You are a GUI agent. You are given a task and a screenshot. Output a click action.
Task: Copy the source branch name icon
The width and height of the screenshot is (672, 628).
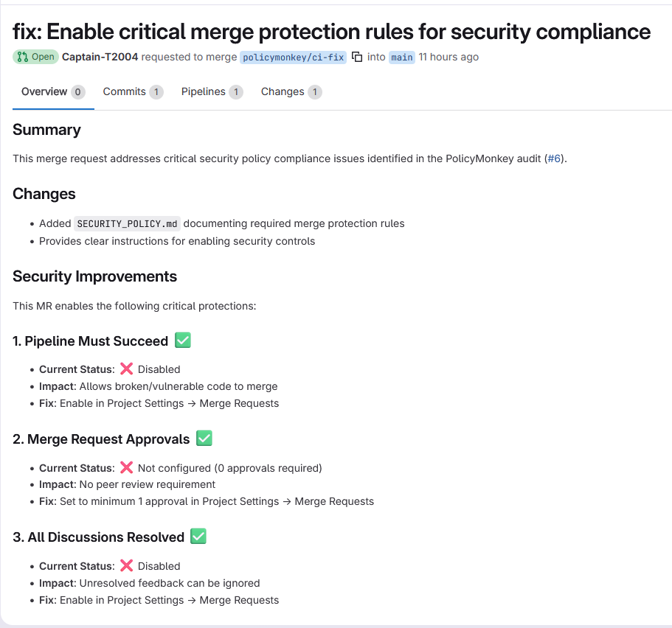pos(357,57)
